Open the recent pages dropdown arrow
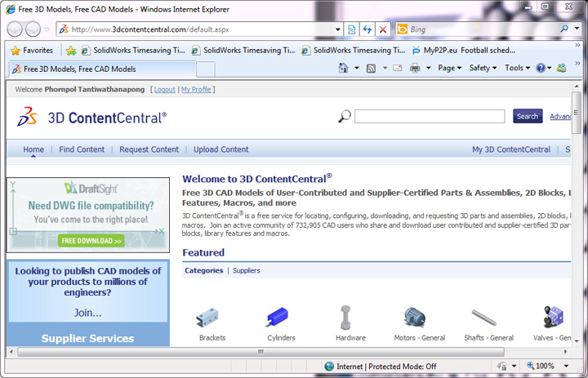Screen dimensions: 588x378 coord(47,29)
